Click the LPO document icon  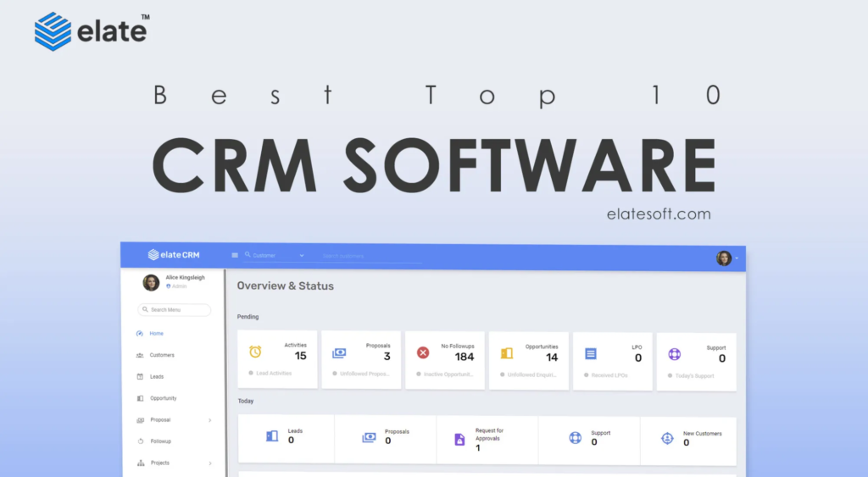tap(591, 353)
